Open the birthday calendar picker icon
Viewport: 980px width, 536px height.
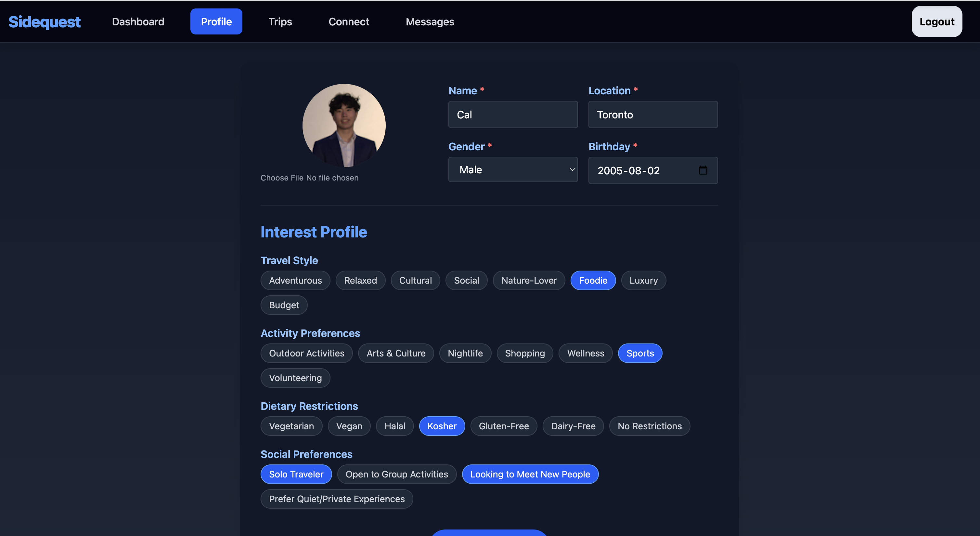pyautogui.click(x=703, y=170)
